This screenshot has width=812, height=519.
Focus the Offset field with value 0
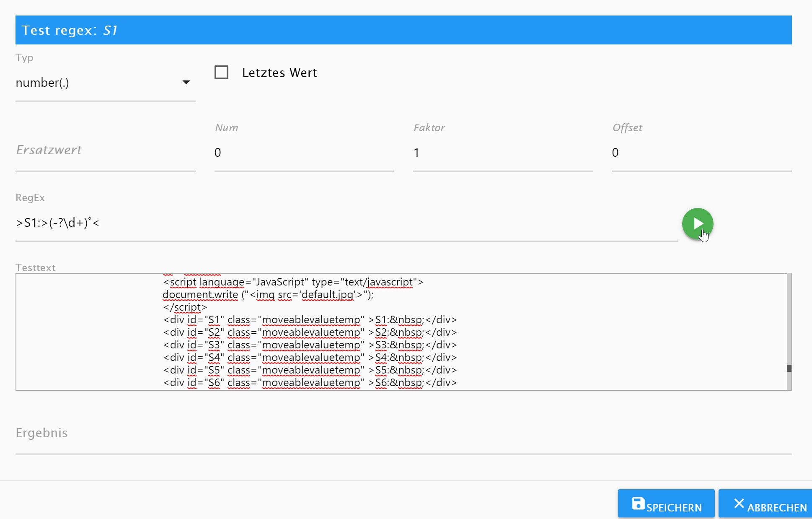click(x=701, y=153)
